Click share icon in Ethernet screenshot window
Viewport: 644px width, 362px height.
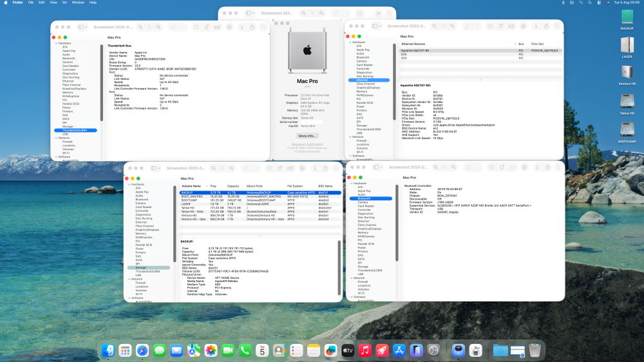546,26
